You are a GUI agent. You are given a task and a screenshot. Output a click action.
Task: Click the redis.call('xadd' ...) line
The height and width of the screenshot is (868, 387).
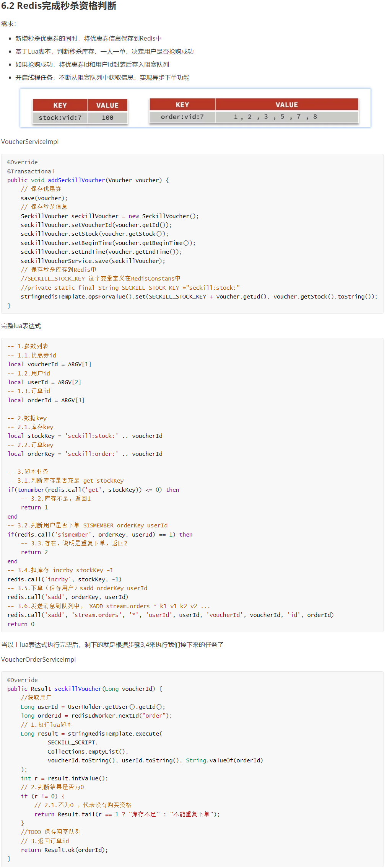(x=171, y=615)
